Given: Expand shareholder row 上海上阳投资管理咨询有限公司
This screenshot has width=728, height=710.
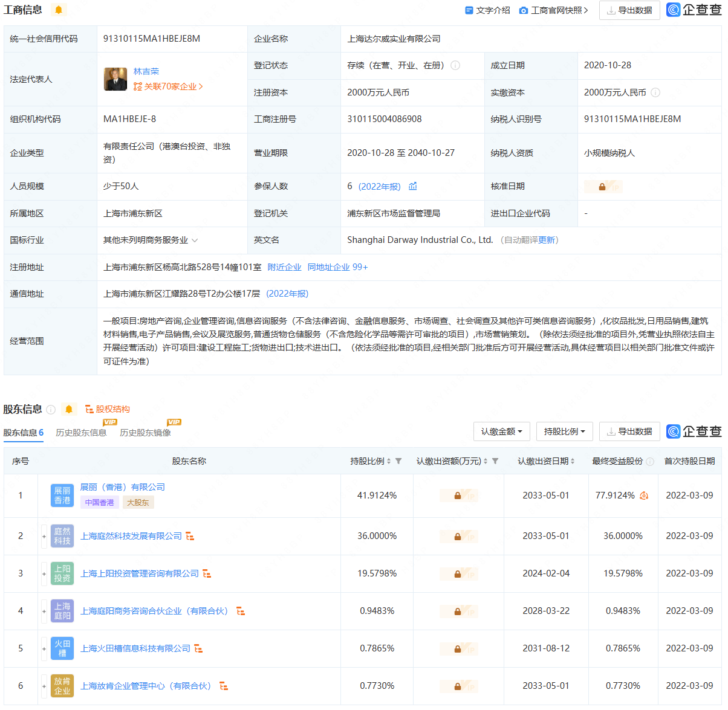Looking at the screenshot, I should [44, 574].
